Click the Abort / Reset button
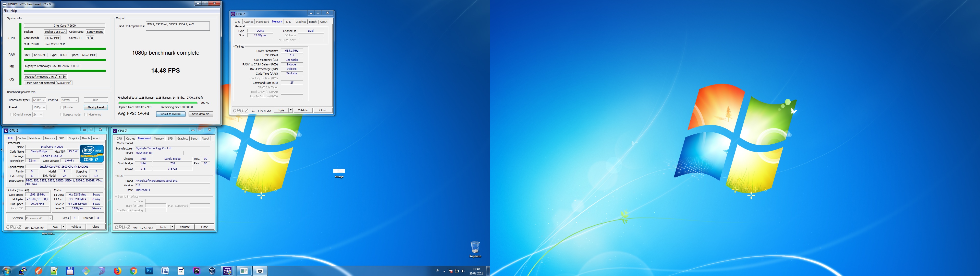The height and width of the screenshot is (276, 980). coord(95,108)
